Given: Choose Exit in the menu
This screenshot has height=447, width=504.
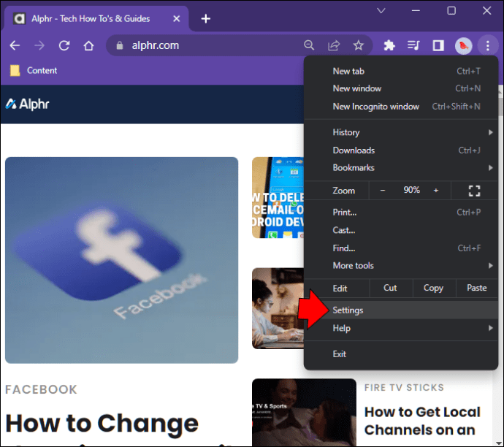Looking at the screenshot, I should 401,354.
